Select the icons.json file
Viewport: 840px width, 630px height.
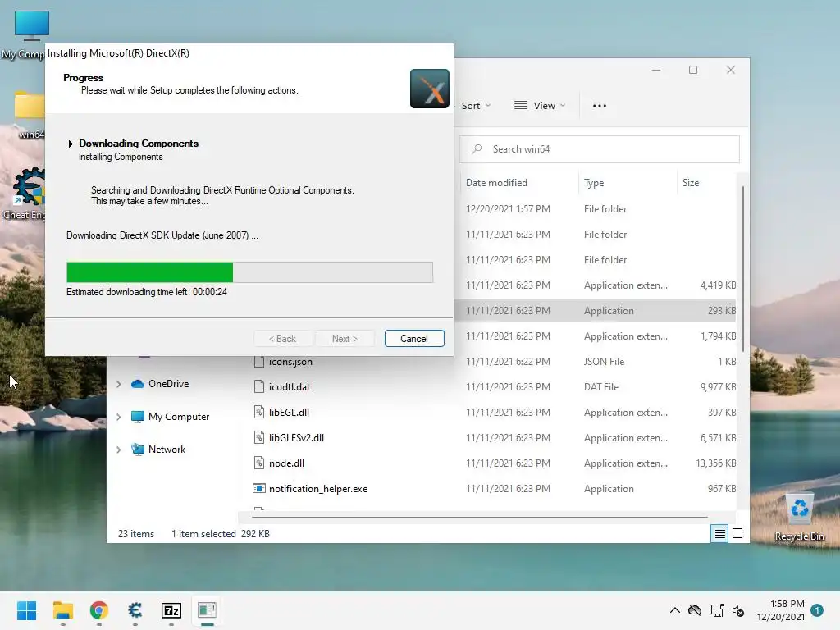pyautogui.click(x=290, y=362)
